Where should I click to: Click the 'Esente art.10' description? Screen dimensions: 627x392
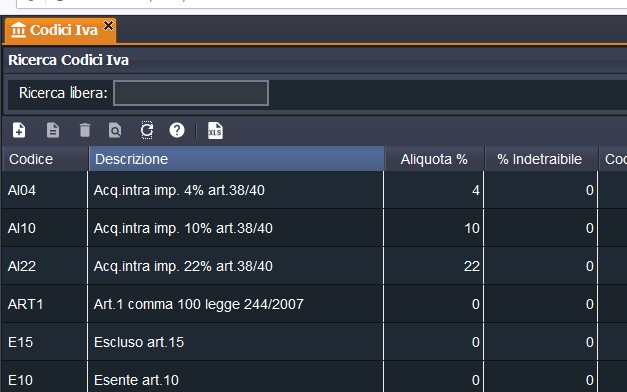point(136,380)
